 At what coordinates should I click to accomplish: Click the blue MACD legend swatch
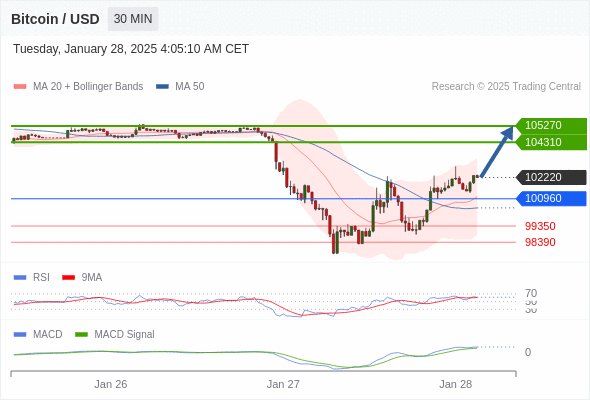[20, 335]
